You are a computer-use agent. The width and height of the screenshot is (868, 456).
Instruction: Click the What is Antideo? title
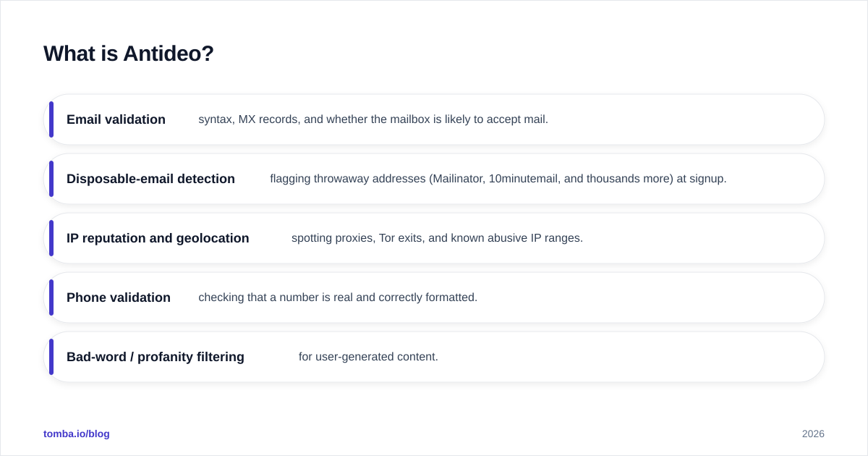(129, 54)
